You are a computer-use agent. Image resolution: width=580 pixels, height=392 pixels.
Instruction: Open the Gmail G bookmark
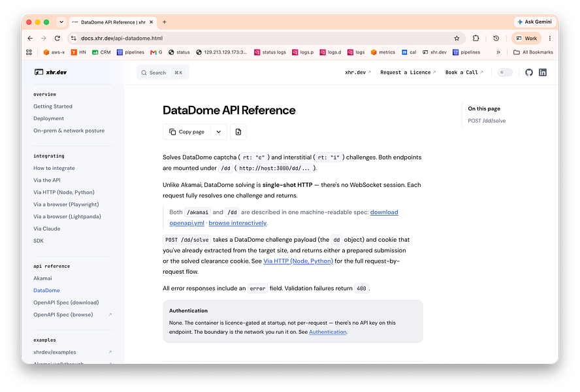click(x=156, y=52)
